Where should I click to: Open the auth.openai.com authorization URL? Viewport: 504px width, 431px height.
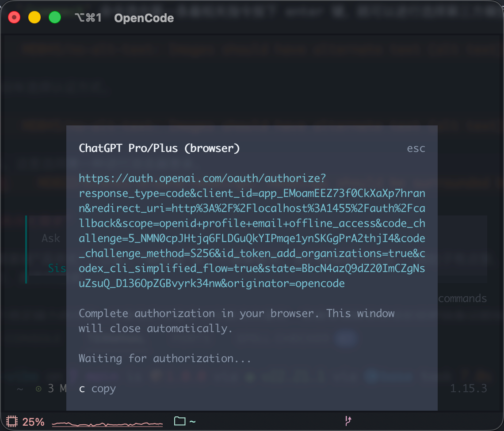[x=252, y=231]
